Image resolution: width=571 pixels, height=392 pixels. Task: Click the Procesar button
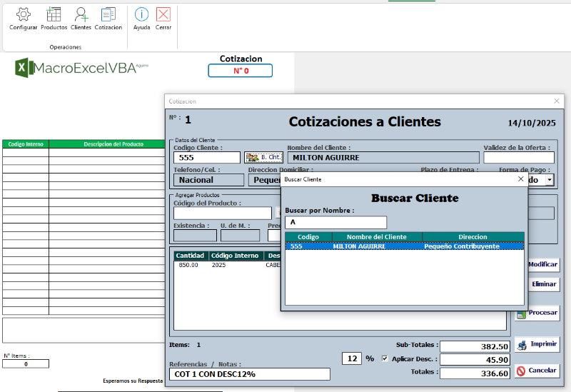pyautogui.click(x=537, y=313)
